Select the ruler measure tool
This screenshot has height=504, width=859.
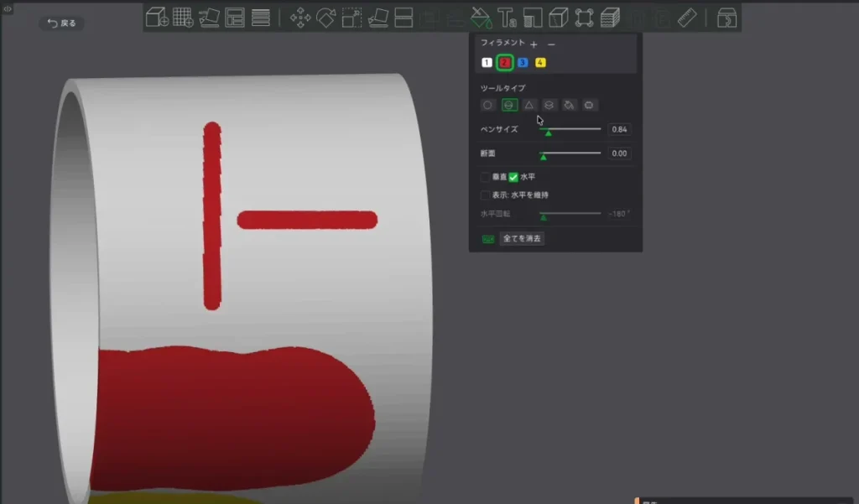[x=687, y=18]
